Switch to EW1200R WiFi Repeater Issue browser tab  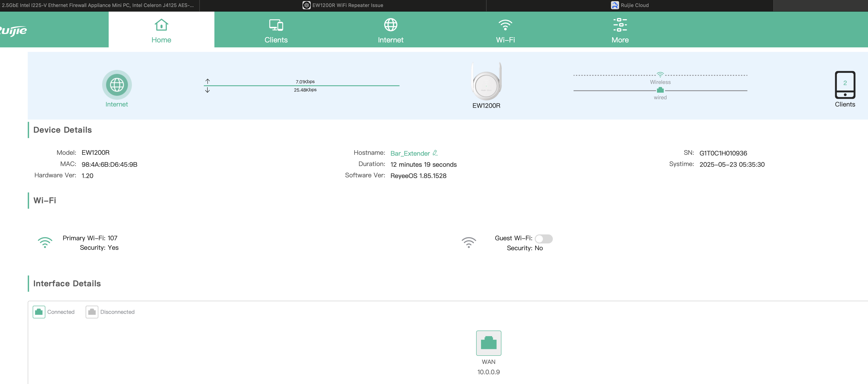[x=343, y=5]
